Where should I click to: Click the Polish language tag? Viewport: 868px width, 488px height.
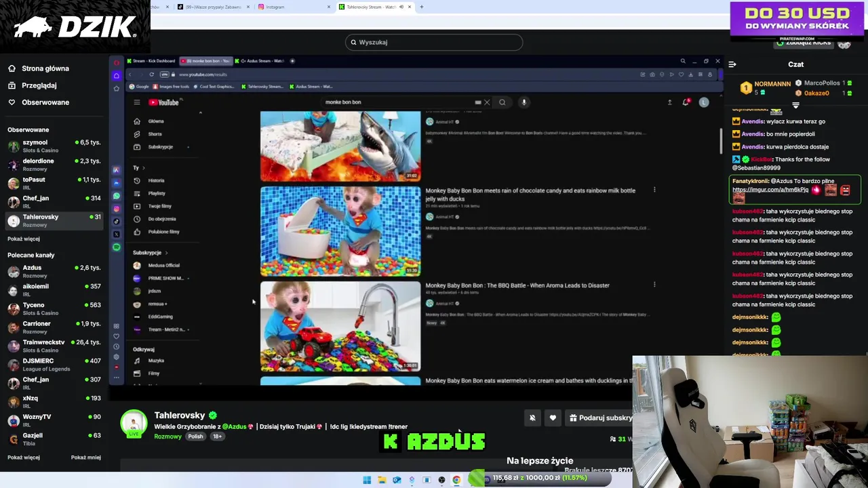[195, 436]
